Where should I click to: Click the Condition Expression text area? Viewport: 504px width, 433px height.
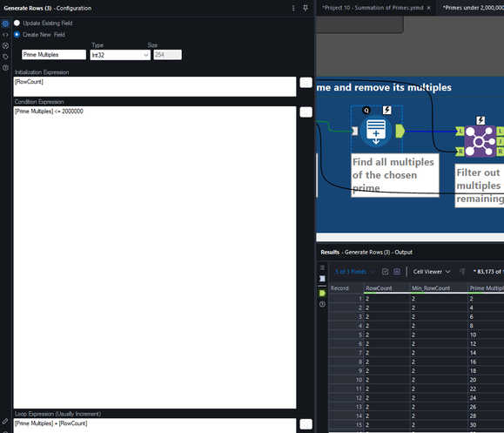155,257
